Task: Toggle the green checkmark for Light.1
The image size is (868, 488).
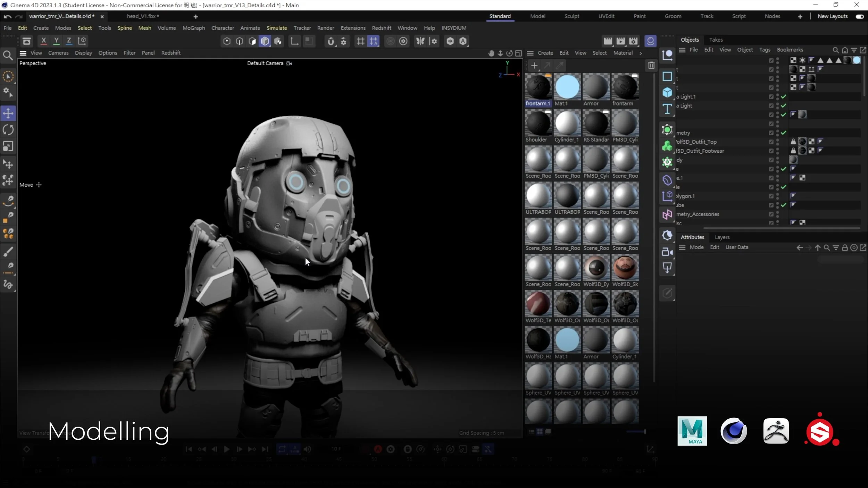Action: coord(784,96)
